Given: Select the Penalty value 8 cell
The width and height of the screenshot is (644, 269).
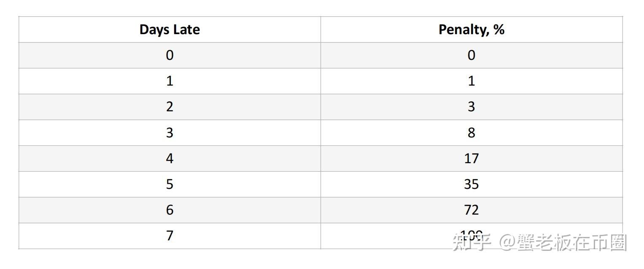Looking at the screenshot, I should (x=471, y=133).
